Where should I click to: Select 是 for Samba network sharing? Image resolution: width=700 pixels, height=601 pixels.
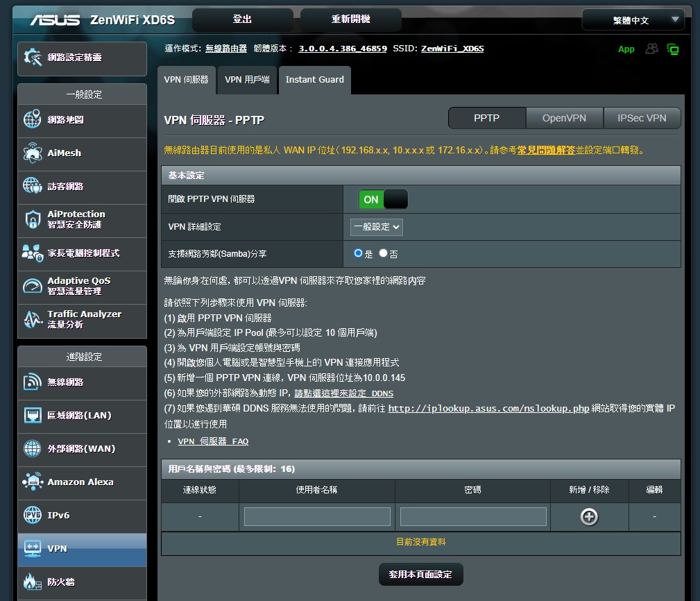tap(359, 253)
